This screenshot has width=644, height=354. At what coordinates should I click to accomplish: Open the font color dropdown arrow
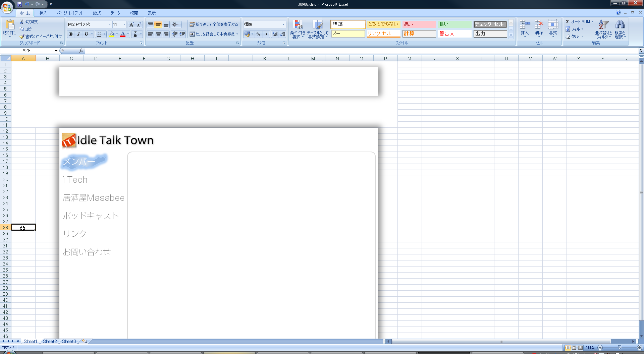tap(128, 34)
